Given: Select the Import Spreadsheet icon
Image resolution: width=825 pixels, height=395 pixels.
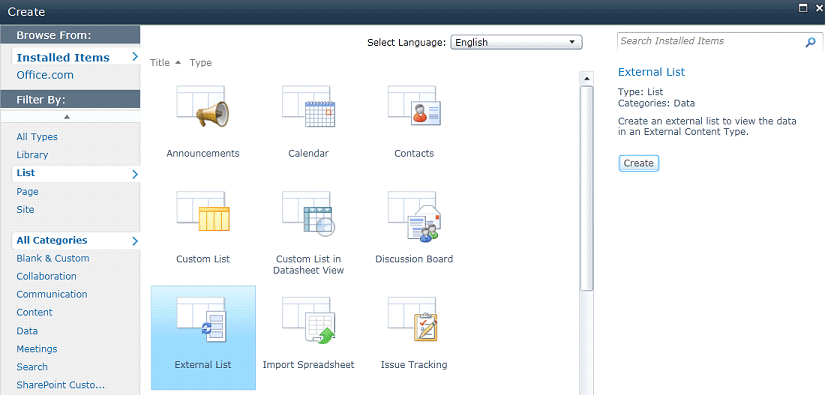Looking at the screenshot, I should pos(308,320).
